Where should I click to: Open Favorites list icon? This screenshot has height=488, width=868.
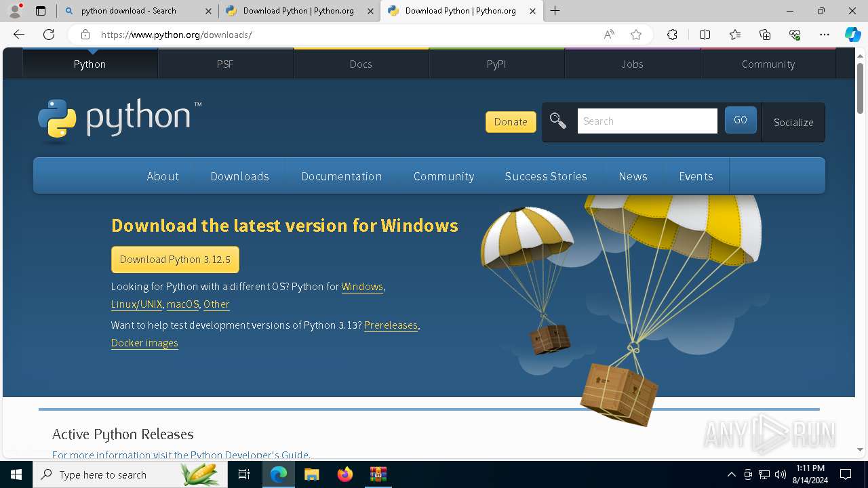pyautogui.click(x=735, y=35)
